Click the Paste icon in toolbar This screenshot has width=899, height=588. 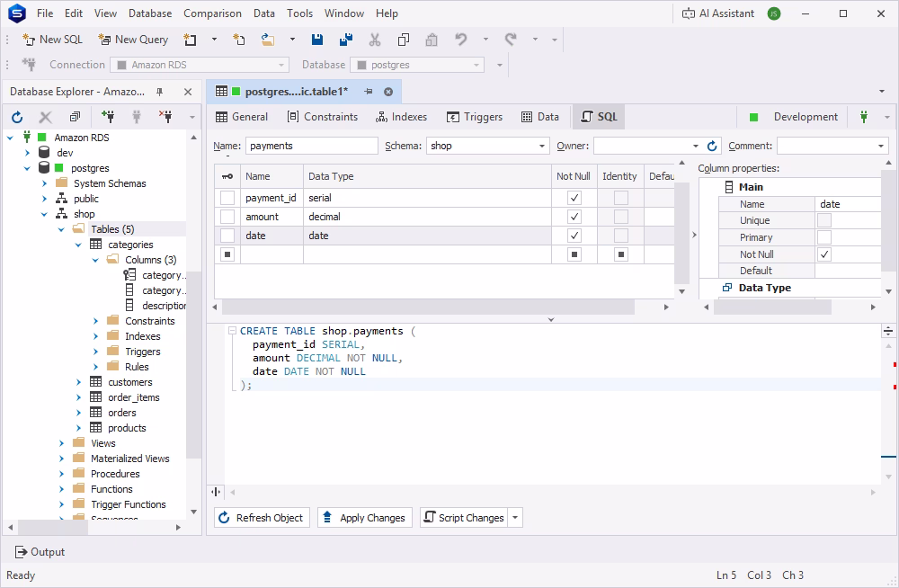[432, 39]
